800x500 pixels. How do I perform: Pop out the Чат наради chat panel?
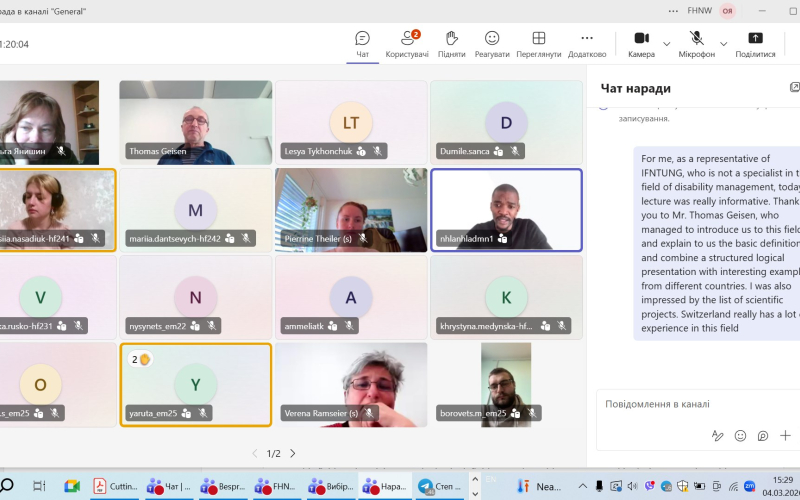794,87
